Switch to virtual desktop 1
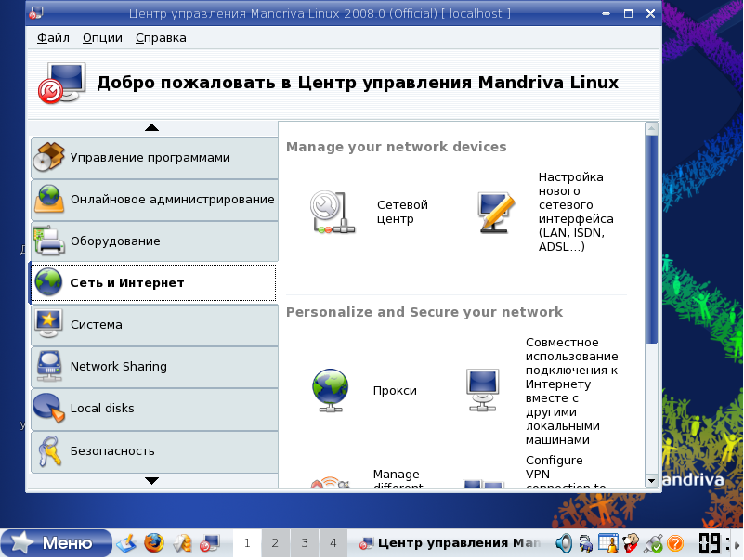Screen dimensions: 744x560 tap(247, 543)
